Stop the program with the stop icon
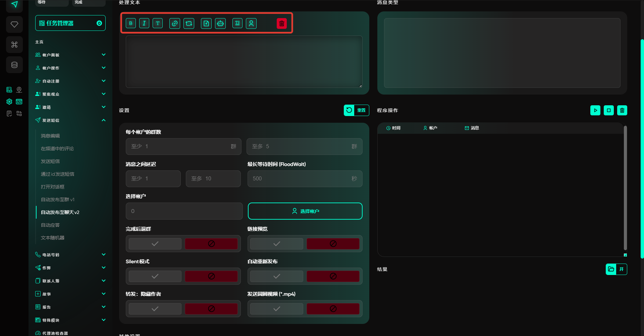This screenshot has width=644, height=336. pos(609,110)
